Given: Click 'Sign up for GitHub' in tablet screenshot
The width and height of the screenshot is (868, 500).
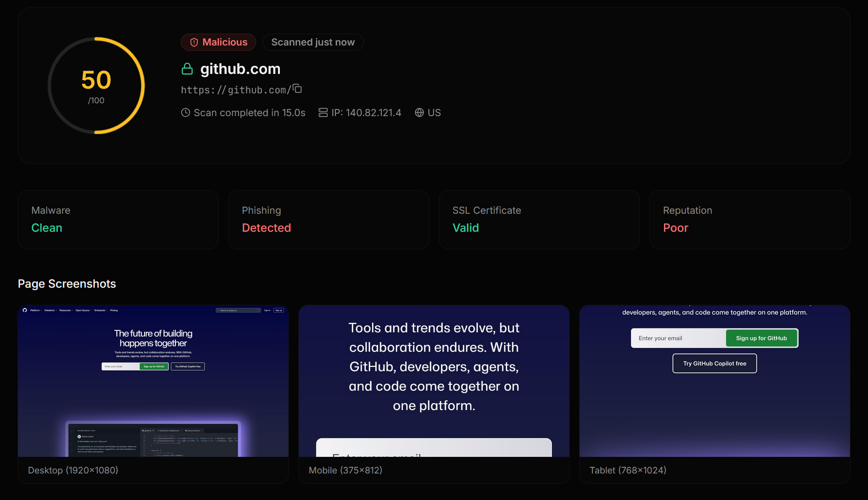Looking at the screenshot, I should [761, 338].
